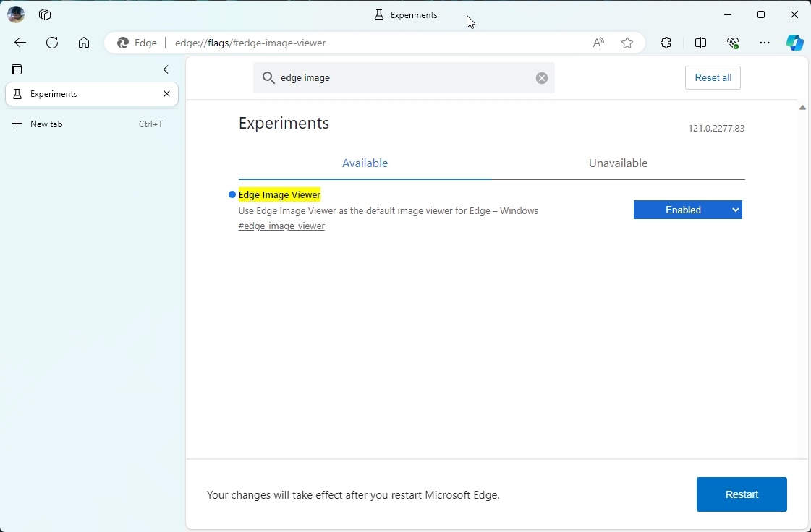Open the profile avatar menu
Screen dimensions: 811x532
tap(15, 14)
